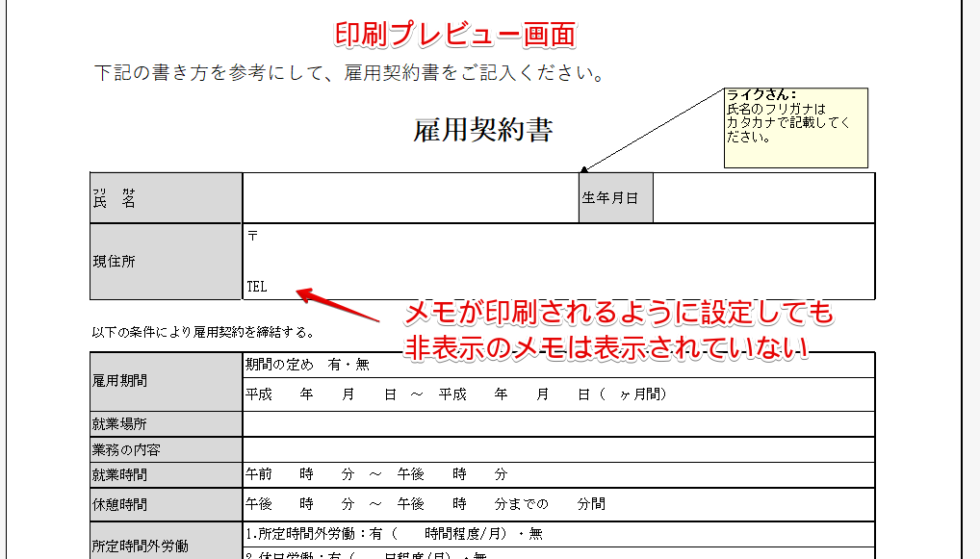Click the 就業時間 morning-to-afternoon cell

click(385, 472)
